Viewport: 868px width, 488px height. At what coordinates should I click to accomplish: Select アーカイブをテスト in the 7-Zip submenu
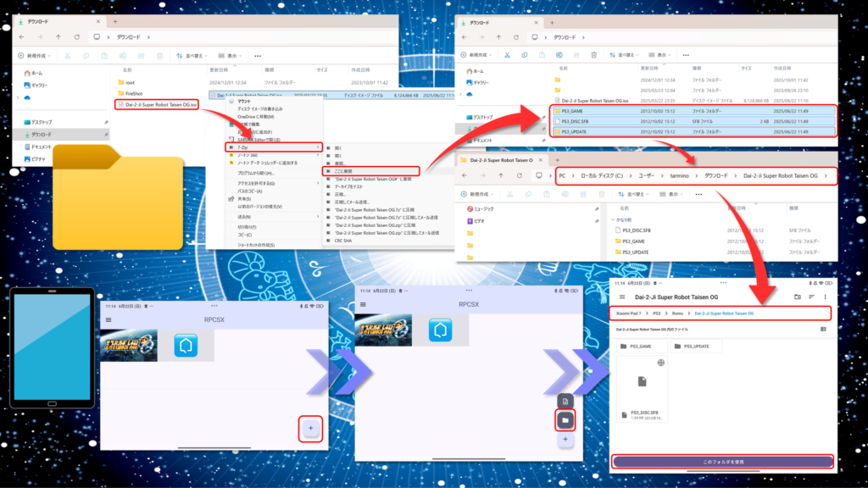[x=348, y=187]
